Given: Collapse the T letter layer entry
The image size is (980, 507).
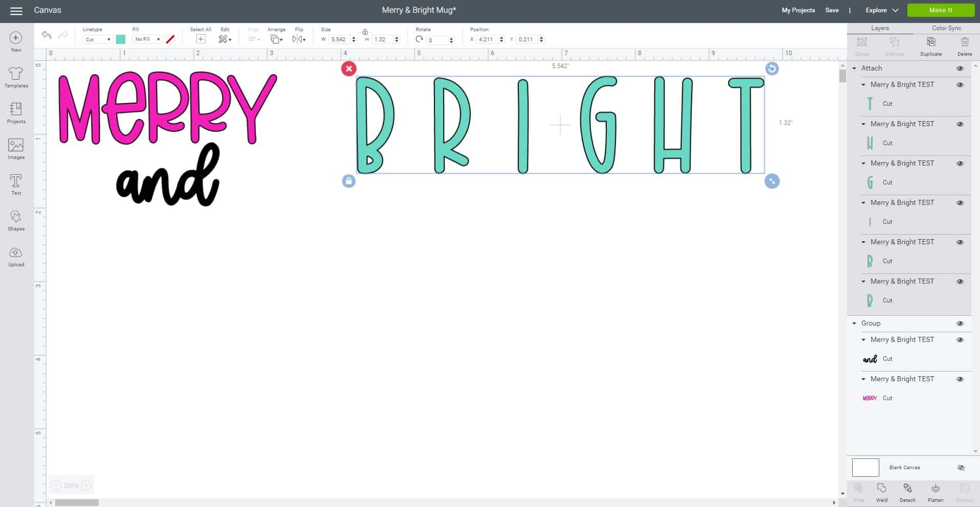Looking at the screenshot, I should coord(863,85).
